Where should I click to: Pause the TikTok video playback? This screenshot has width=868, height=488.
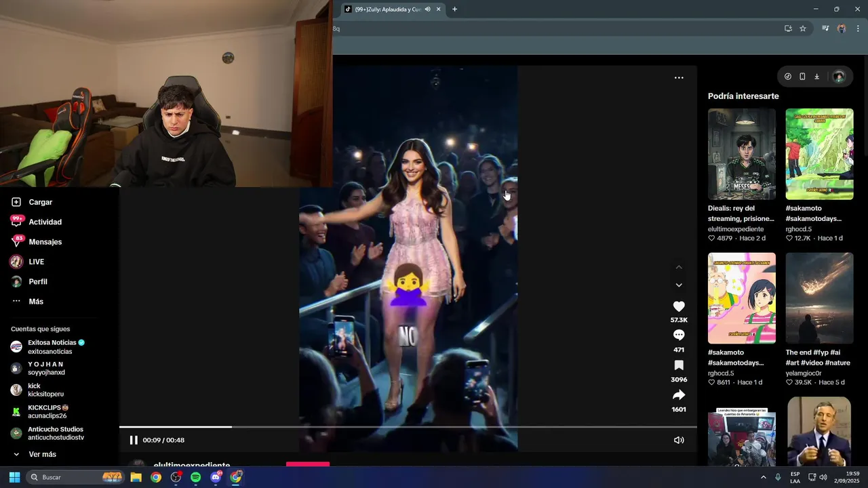tap(134, 440)
